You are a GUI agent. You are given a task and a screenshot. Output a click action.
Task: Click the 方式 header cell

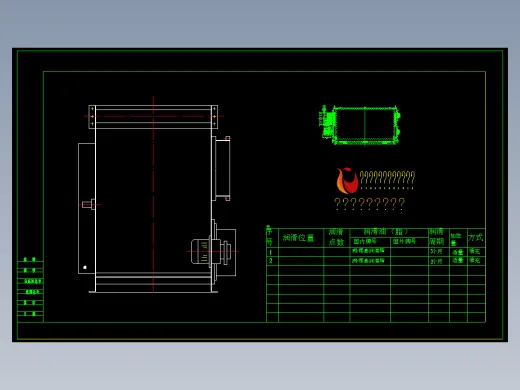476,238
